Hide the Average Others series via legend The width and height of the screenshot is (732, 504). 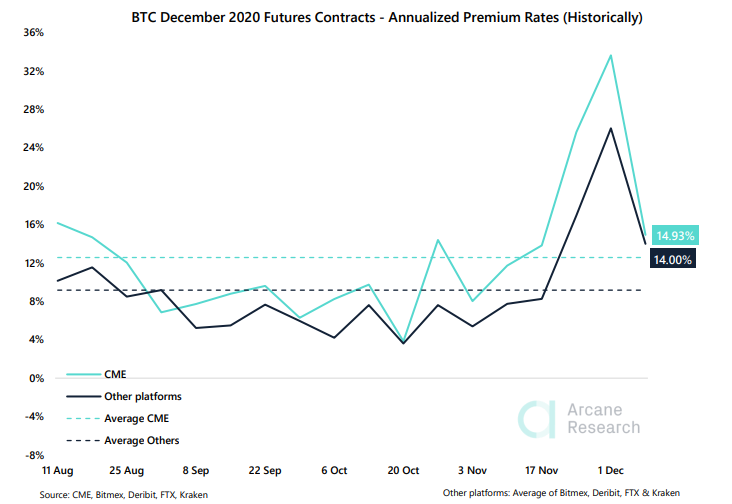142,440
